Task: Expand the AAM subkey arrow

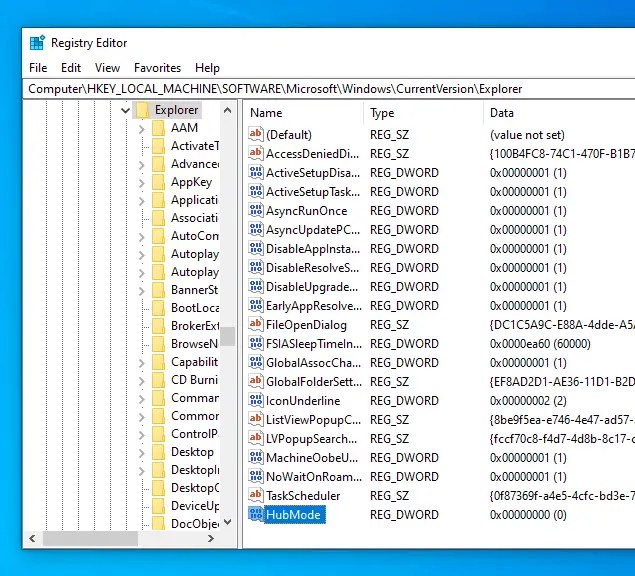Action: coord(141,128)
